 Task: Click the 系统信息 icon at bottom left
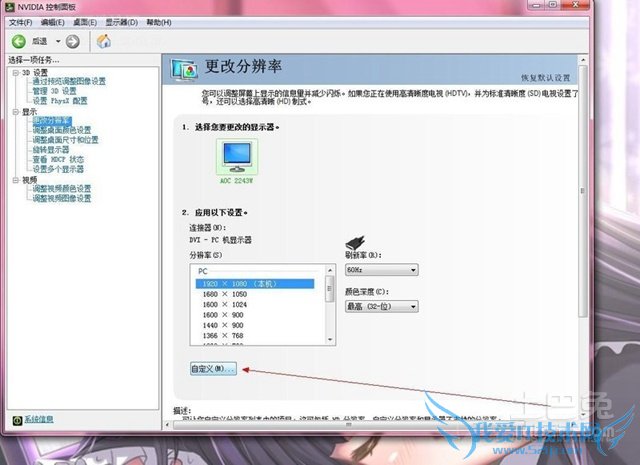pos(17,420)
